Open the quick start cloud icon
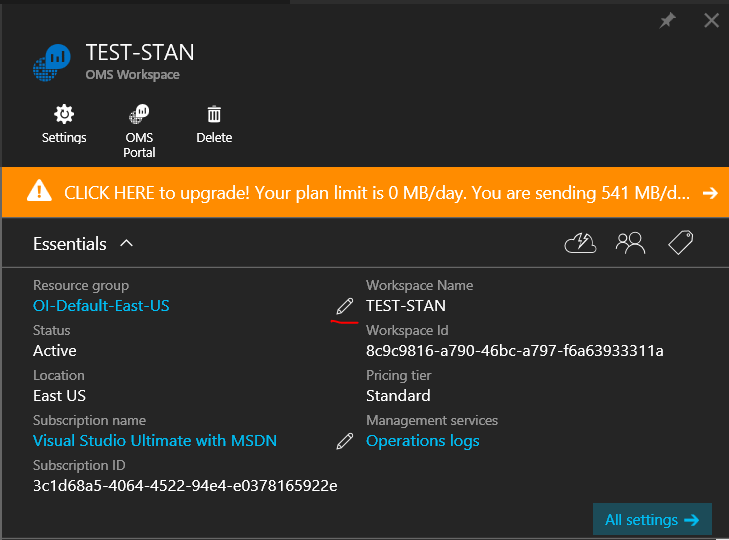This screenshot has height=540, width=729. pyautogui.click(x=580, y=243)
